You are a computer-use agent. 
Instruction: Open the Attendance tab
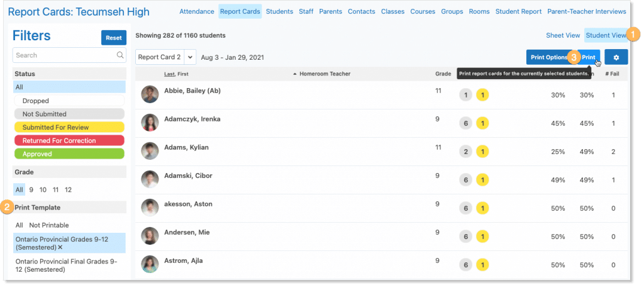(x=197, y=11)
